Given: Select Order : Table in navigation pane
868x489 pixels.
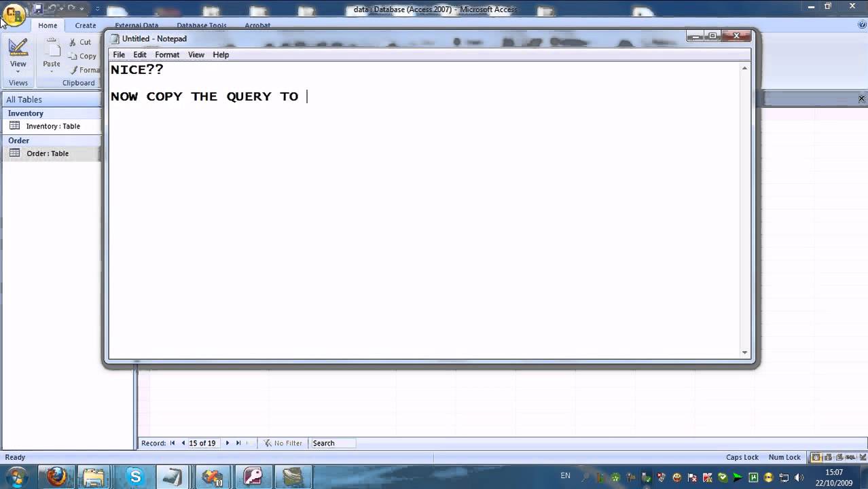Looking at the screenshot, I should click(x=51, y=153).
